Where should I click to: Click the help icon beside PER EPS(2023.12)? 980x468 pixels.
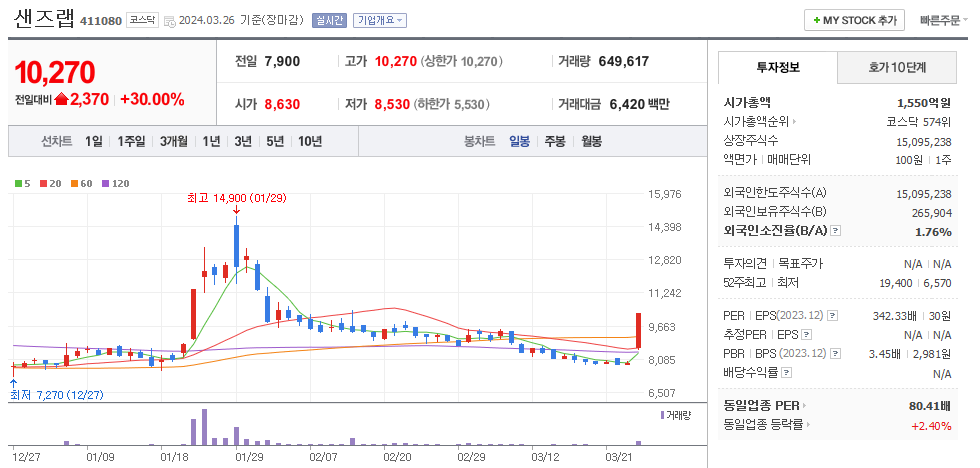(x=832, y=316)
